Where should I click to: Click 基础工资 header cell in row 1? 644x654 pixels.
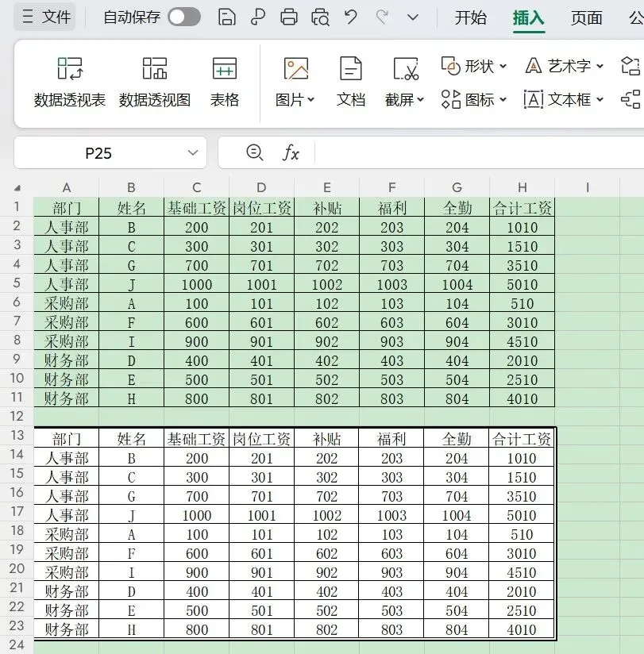pos(197,207)
